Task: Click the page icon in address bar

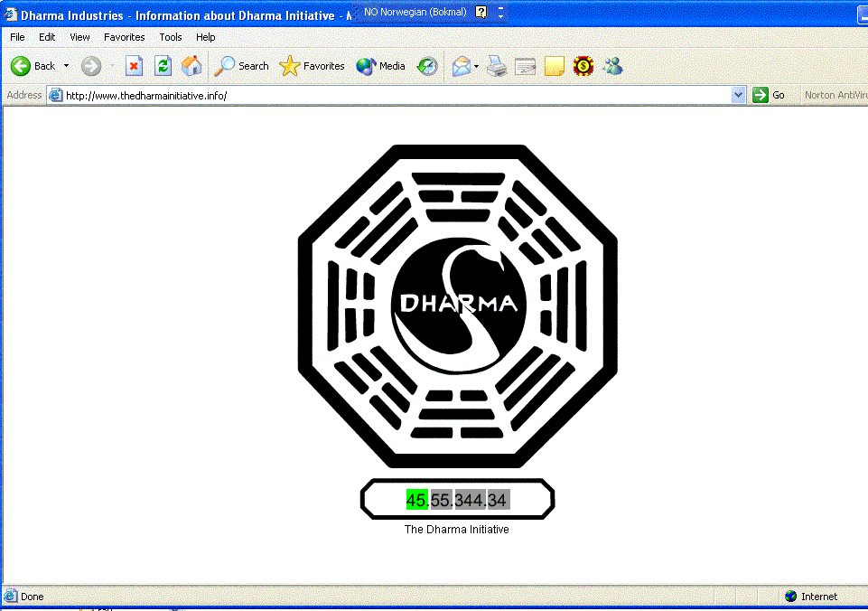Action: [55, 95]
